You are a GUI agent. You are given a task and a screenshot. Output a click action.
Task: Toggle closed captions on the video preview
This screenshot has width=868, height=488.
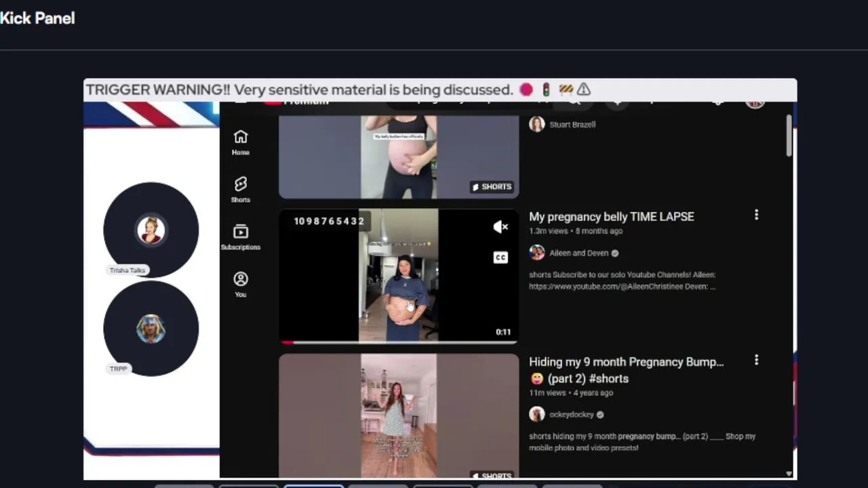(500, 257)
